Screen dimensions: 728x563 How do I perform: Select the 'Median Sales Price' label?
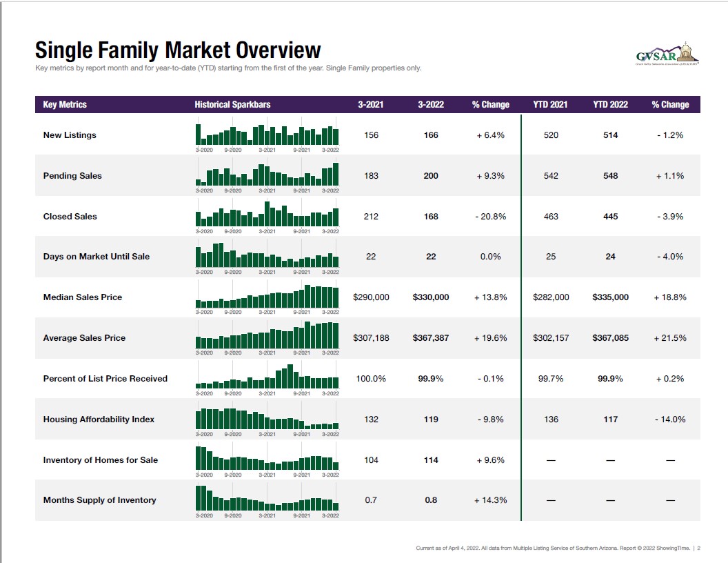[x=83, y=297]
